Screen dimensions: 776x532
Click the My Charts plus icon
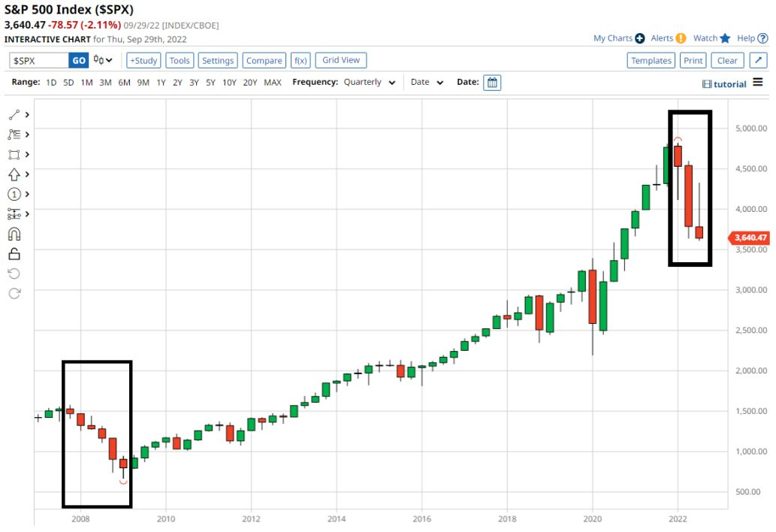click(x=640, y=38)
